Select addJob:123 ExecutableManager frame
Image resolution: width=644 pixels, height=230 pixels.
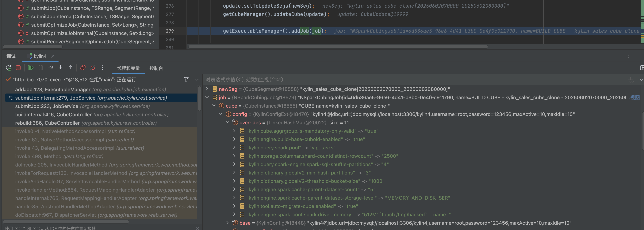pos(101,90)
